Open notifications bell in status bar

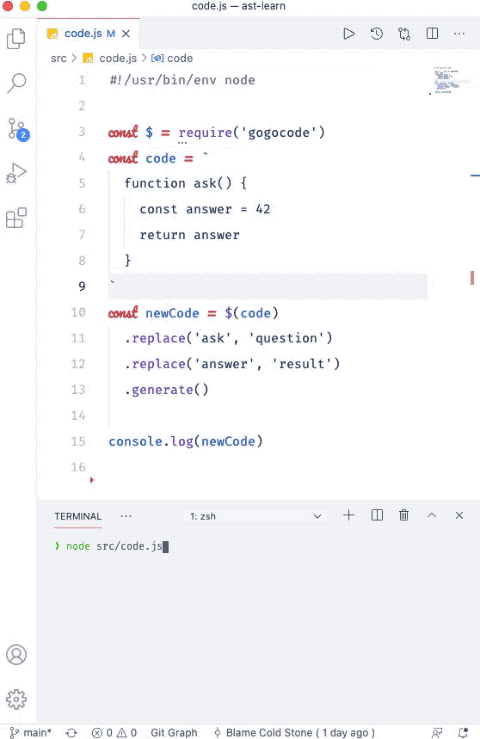[x=463, y=732]
